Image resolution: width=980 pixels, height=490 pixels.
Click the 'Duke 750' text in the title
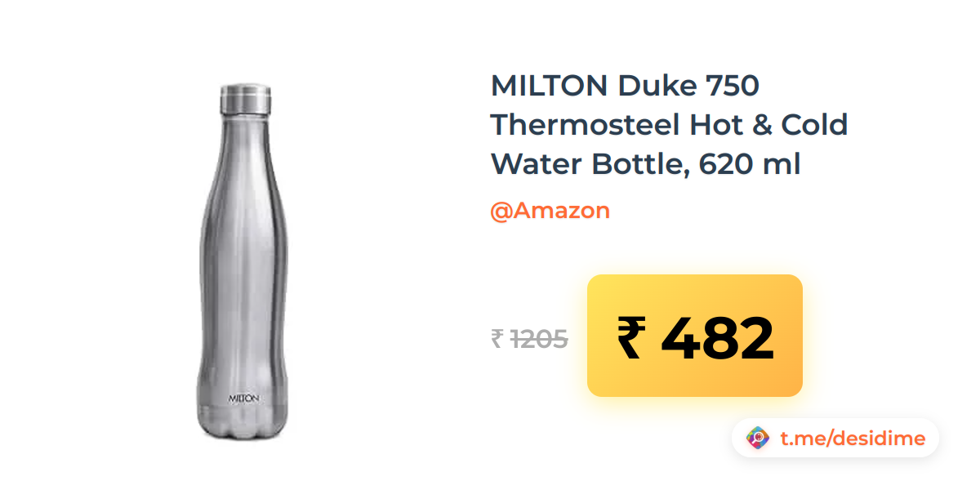tap(689, 84)
